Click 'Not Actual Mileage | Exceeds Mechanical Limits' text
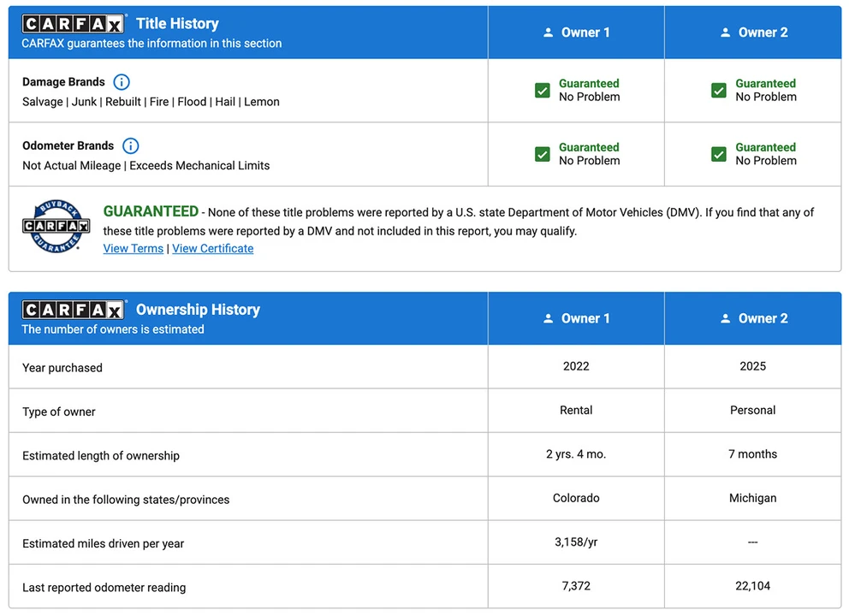The height and width of the screenshot is (616, 855). [x=146, y=166]
